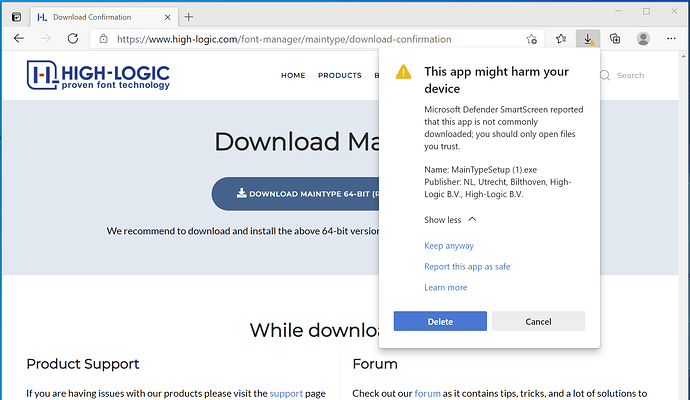Go to Home in site navigation

293,75
